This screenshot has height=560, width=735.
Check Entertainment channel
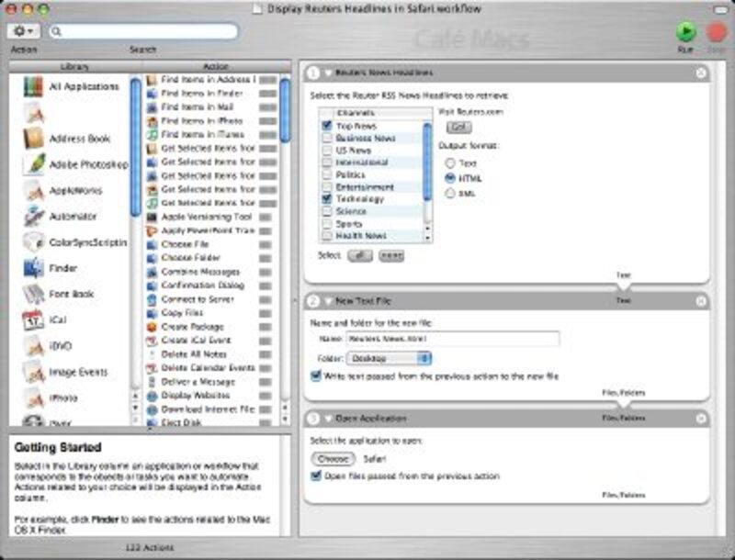(327, 187)
